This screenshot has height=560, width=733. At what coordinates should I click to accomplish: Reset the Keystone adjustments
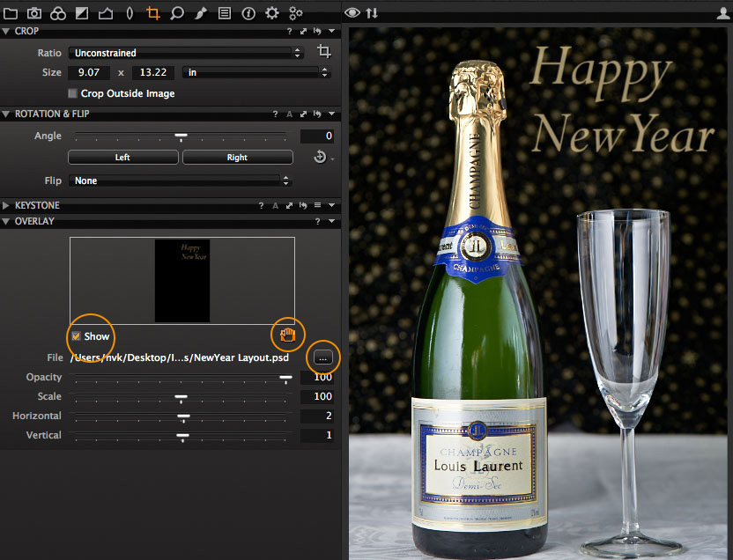(x=303, y=205)
